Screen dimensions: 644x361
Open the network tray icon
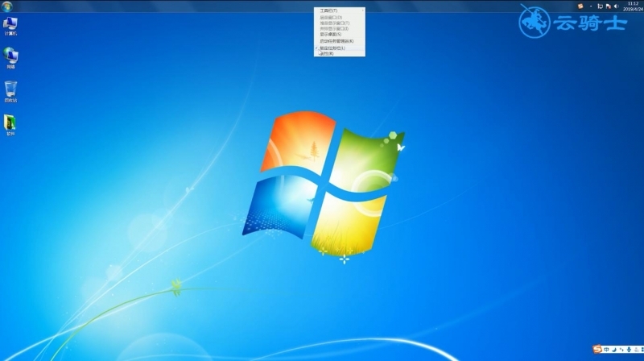(x=600, y=6)
